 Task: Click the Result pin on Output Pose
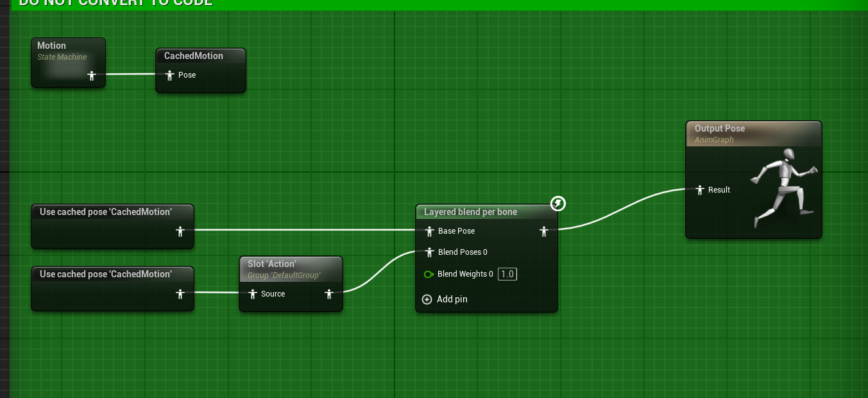click(x=700, y=190)
